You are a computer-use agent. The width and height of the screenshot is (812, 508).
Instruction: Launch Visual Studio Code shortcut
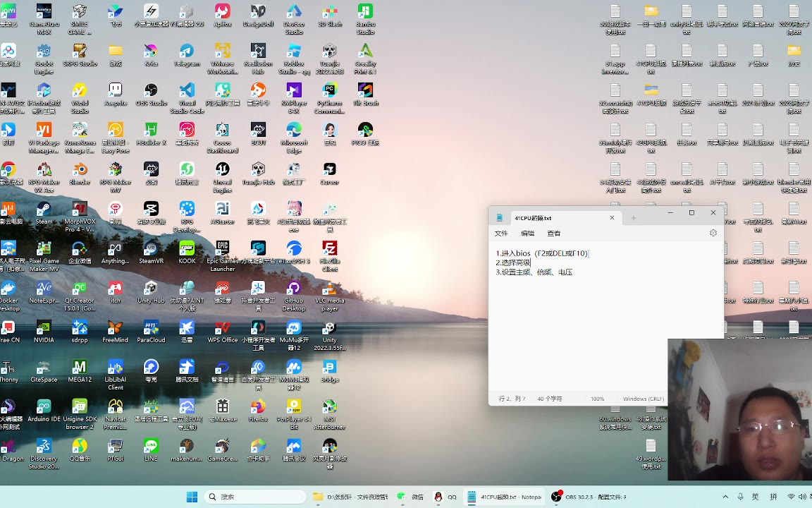click(187, 98)
